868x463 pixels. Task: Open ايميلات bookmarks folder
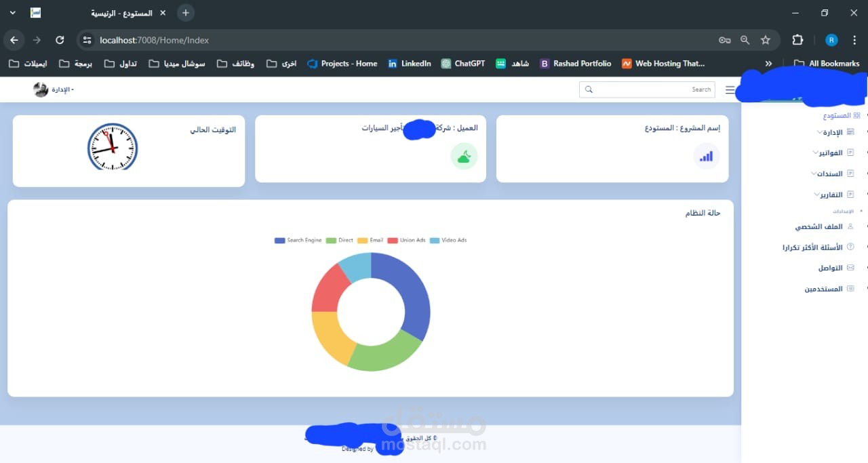(x=28, y=64)
